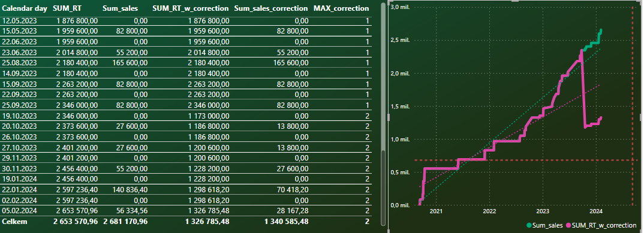
Task: Select the date cell 19.01.2024
Action: (x=20, y=179)
